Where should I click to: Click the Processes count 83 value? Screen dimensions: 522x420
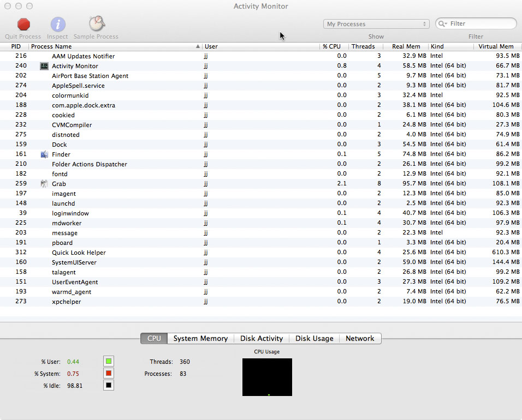point(183,374)
